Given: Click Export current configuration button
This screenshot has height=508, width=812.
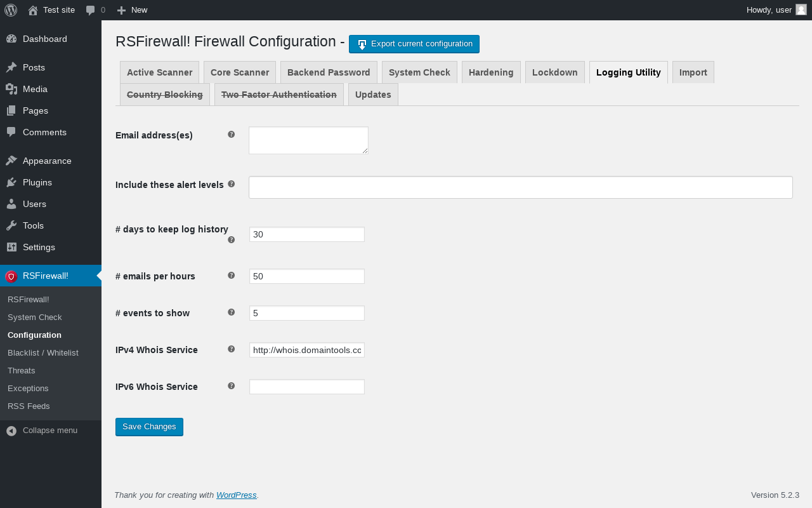Looking at the screenshot, I should click(414, 44).
